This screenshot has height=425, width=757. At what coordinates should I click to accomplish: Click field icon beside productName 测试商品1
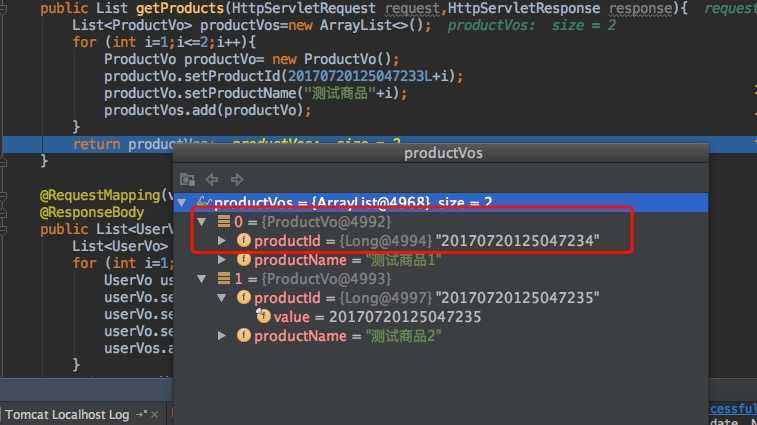(244, 259)
